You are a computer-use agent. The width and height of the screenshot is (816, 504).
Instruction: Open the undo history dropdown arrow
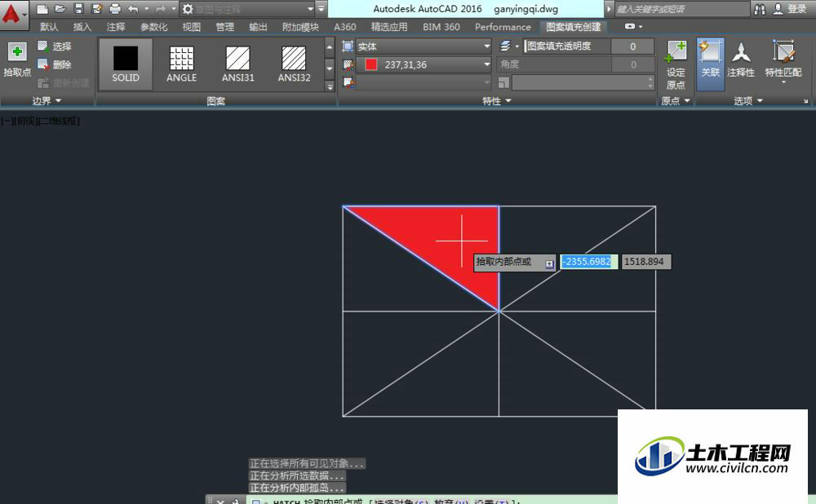point(146,9)
